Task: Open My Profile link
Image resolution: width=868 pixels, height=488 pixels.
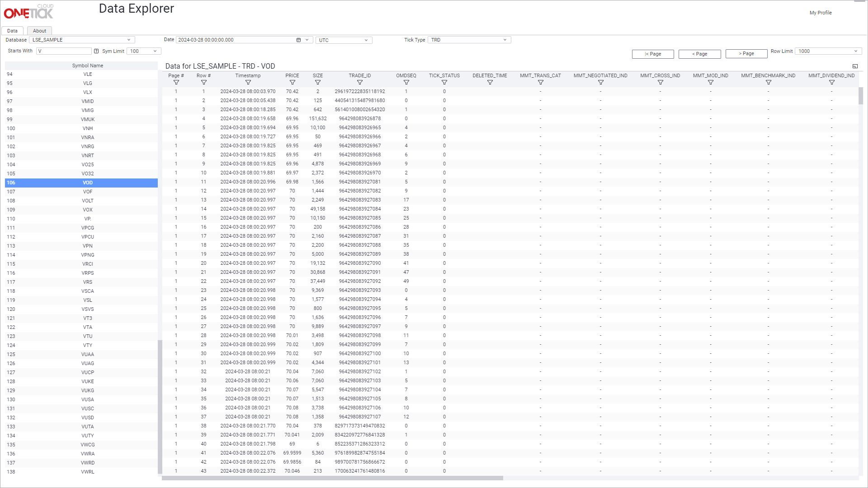Action: (x=820, y=13)
